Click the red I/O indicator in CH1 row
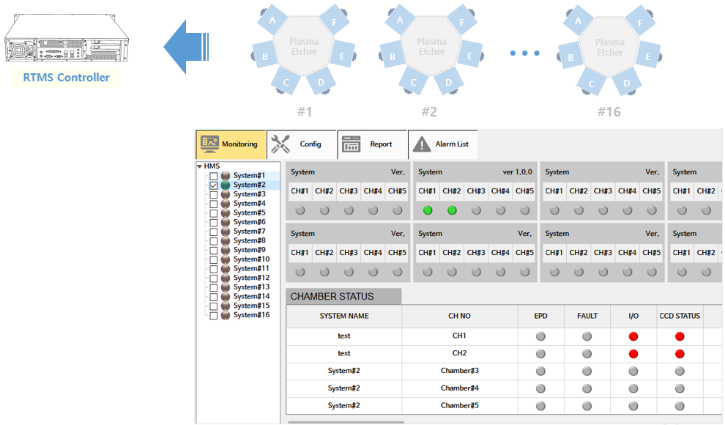The width and height of the screenshot is (725, 425). (633, 337)
